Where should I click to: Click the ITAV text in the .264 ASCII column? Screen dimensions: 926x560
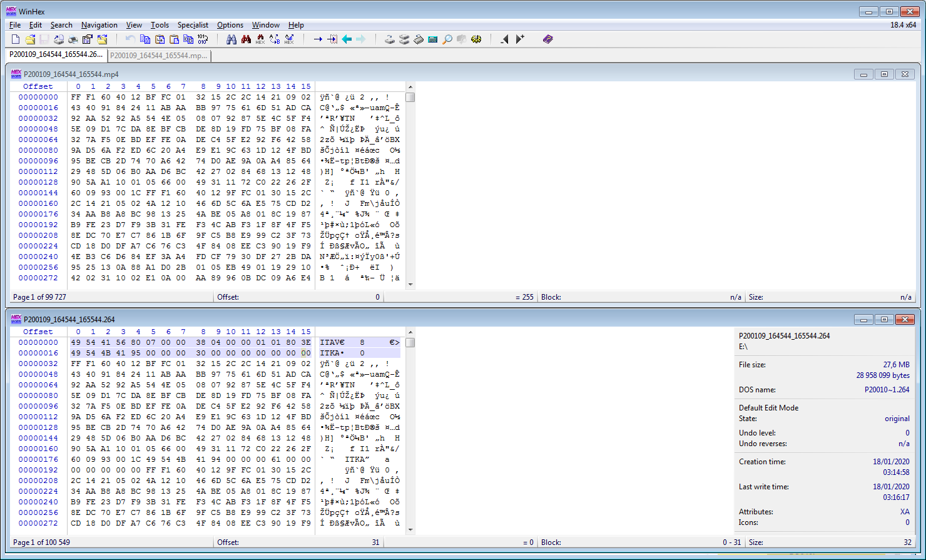tap(330, 342)
